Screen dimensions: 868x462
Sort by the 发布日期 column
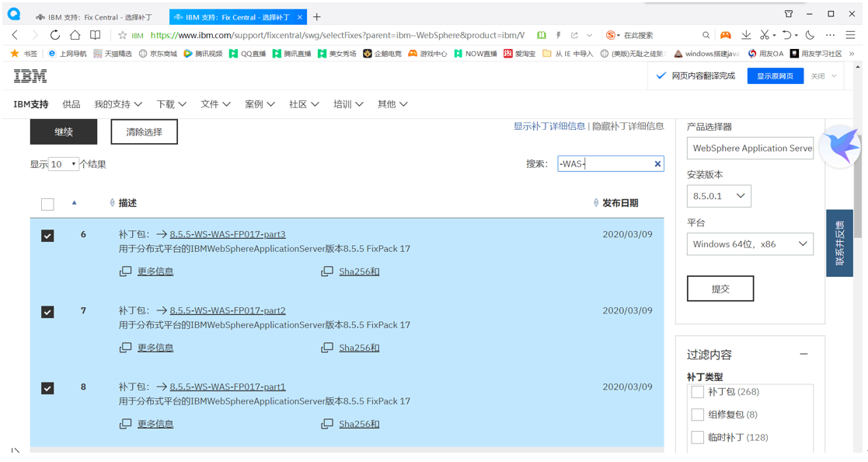(x=620, y=203)
